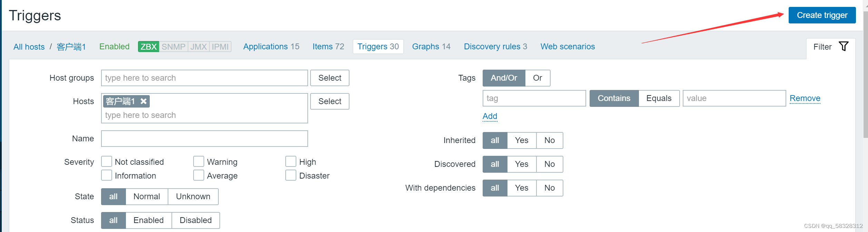
Task: Click the Filter funnel icon
Action: pos(844,47)
